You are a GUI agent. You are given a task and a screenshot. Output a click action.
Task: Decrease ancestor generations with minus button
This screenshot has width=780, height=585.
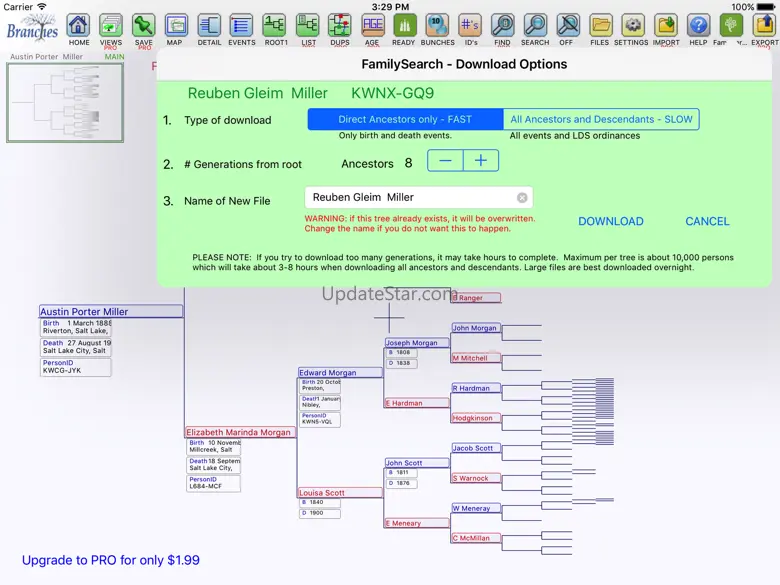click(x=445, y=161)
